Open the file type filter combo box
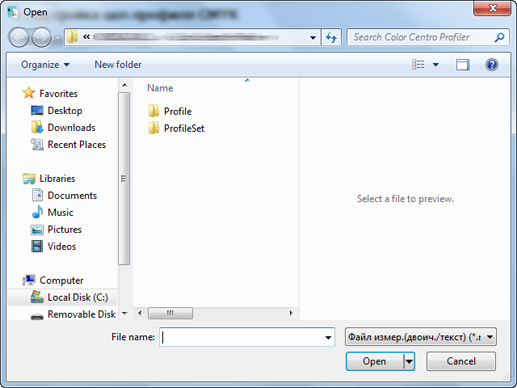The width and height of the screenshot is (517, 388). coord(421,337)
